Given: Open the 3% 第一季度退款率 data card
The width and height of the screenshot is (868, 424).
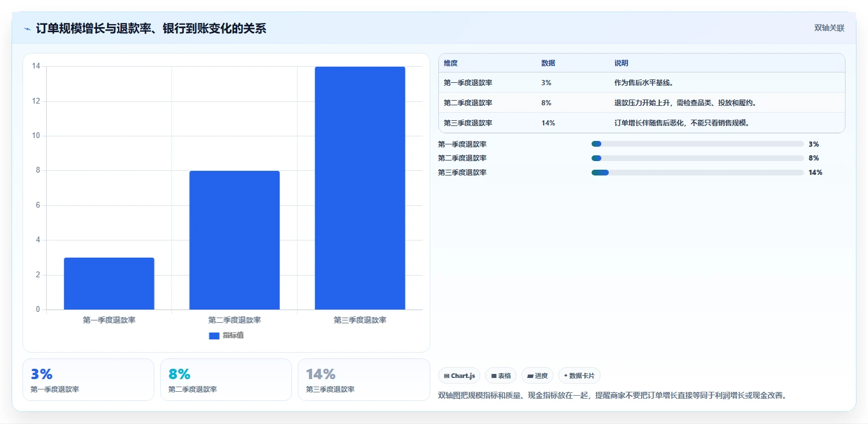Looking at the screenshot, I should [x=88, y=380].
